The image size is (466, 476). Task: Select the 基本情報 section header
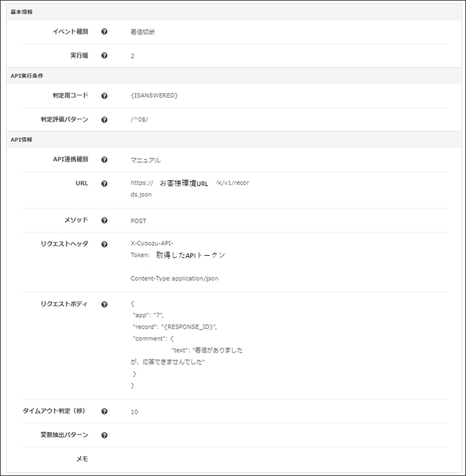coord(22,12)
